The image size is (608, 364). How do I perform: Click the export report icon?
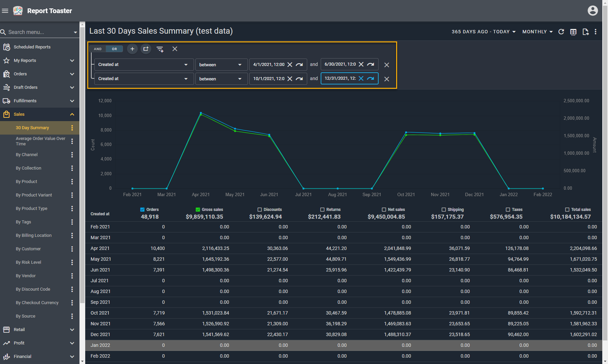pos(585,32)
